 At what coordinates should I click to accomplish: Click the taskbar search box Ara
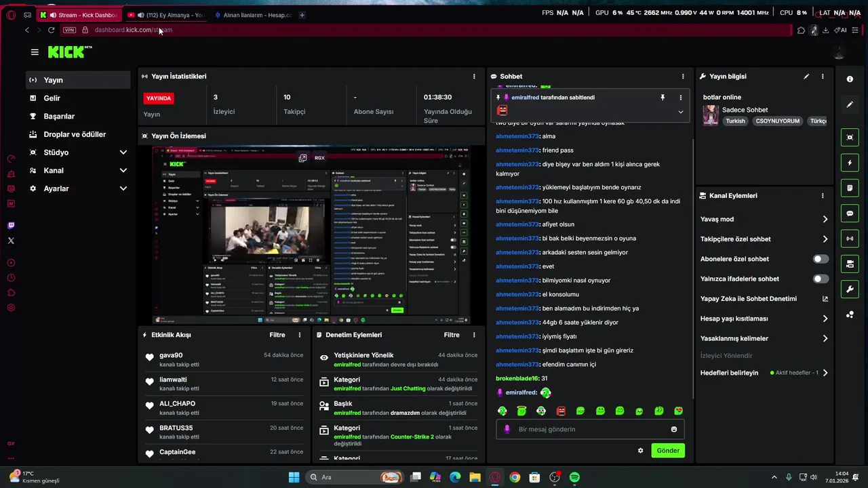click(355, 477)
